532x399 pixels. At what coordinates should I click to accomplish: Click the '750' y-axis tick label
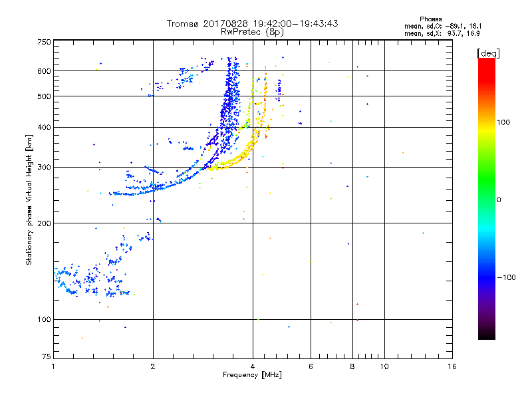click(44, 42)
